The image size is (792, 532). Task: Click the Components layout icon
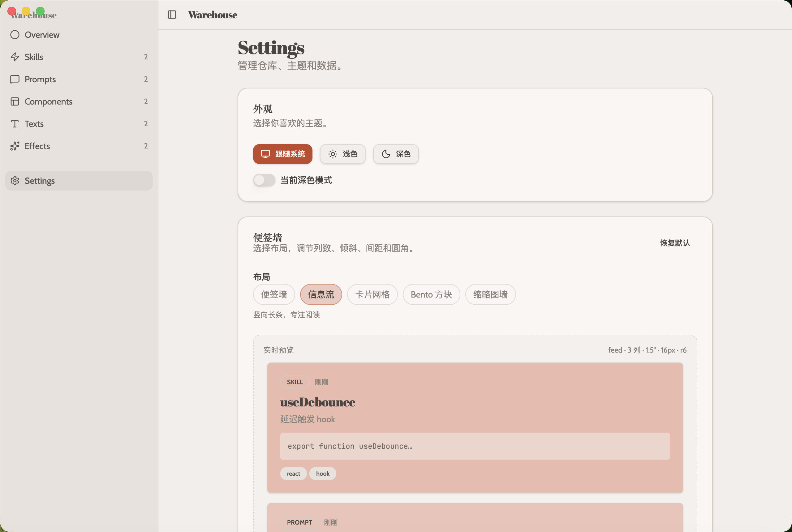pos(15,101)
